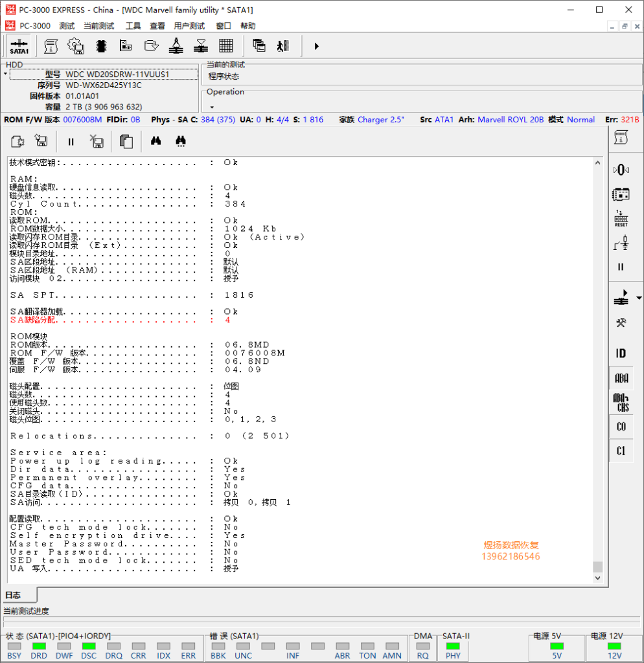Open the 帮助 menu

tap(247, 26)
